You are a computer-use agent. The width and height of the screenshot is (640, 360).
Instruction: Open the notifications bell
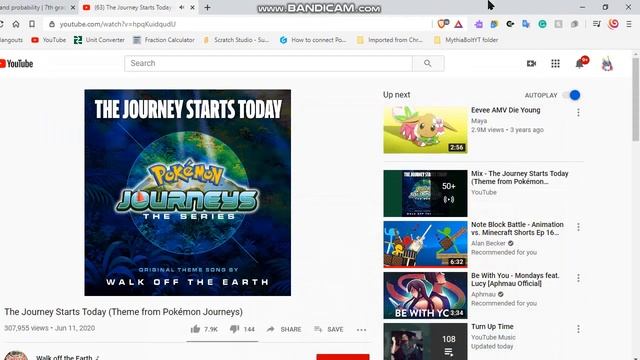click(x=581, y=63)
